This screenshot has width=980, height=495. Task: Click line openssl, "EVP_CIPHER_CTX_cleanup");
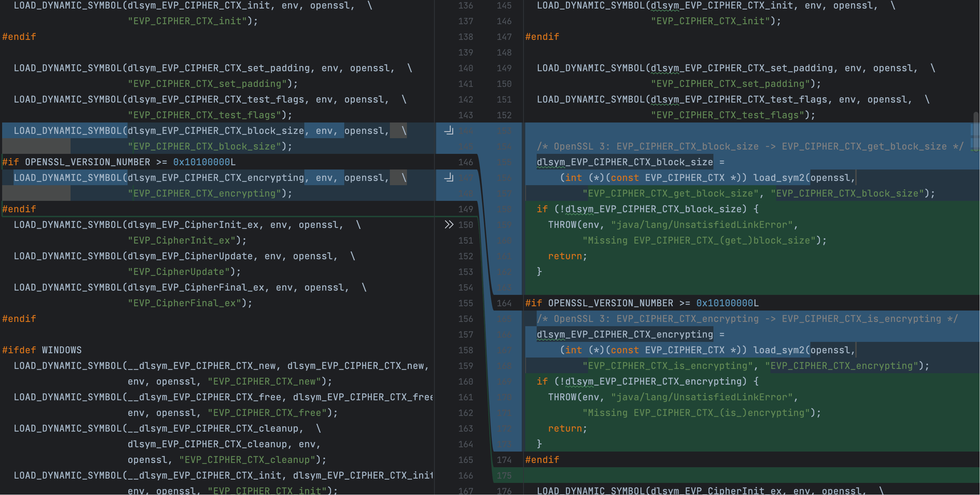pos(227,460)
